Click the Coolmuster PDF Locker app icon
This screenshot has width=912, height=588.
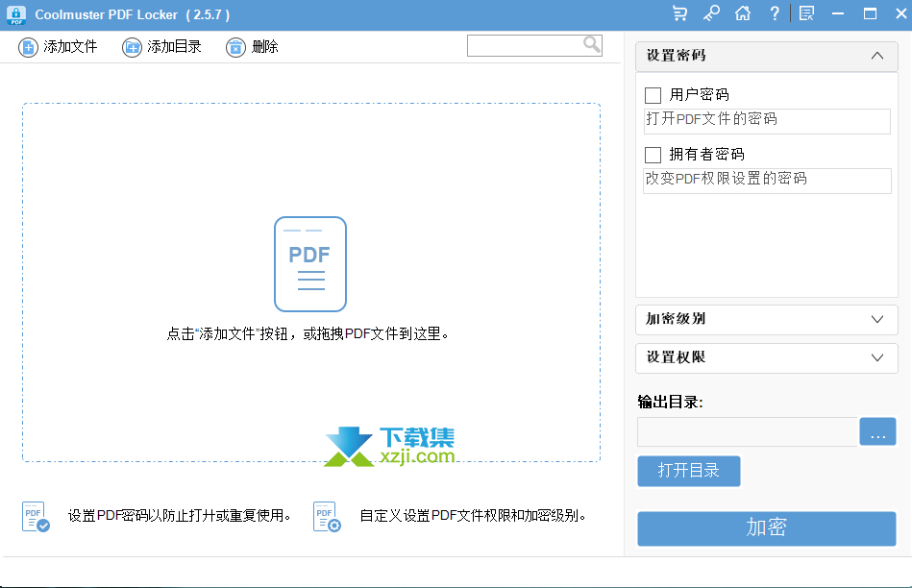point(16,15)
